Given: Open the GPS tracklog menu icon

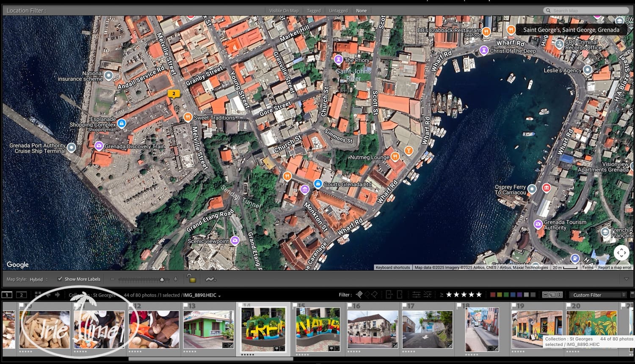Looking at the screenshot, I should 210,279.
